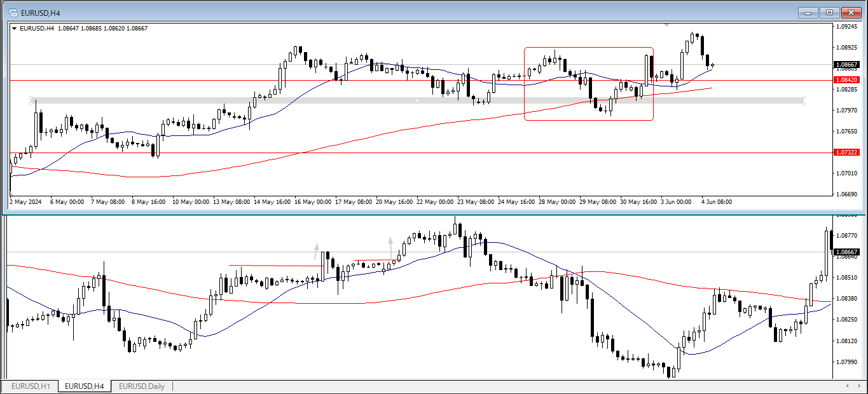Click the 28 May 00:00 time axis label
Viewport: 868px width, 394px height.
coord(556,202)
